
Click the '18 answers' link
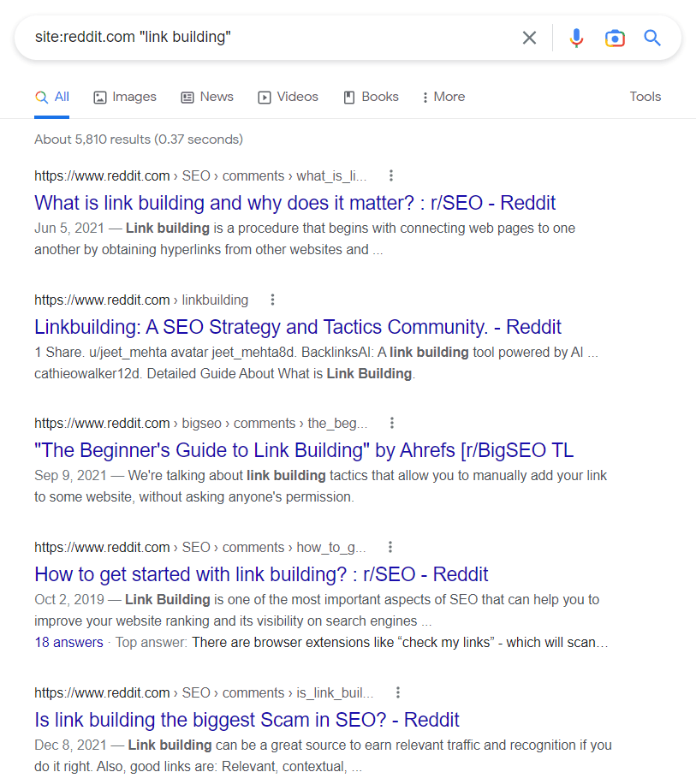[69, 643]
